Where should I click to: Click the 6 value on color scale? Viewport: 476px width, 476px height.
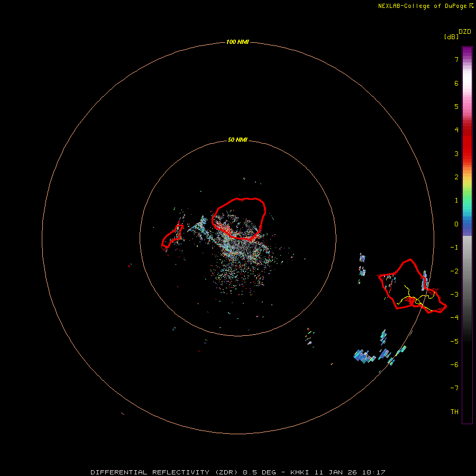(456, 83)
